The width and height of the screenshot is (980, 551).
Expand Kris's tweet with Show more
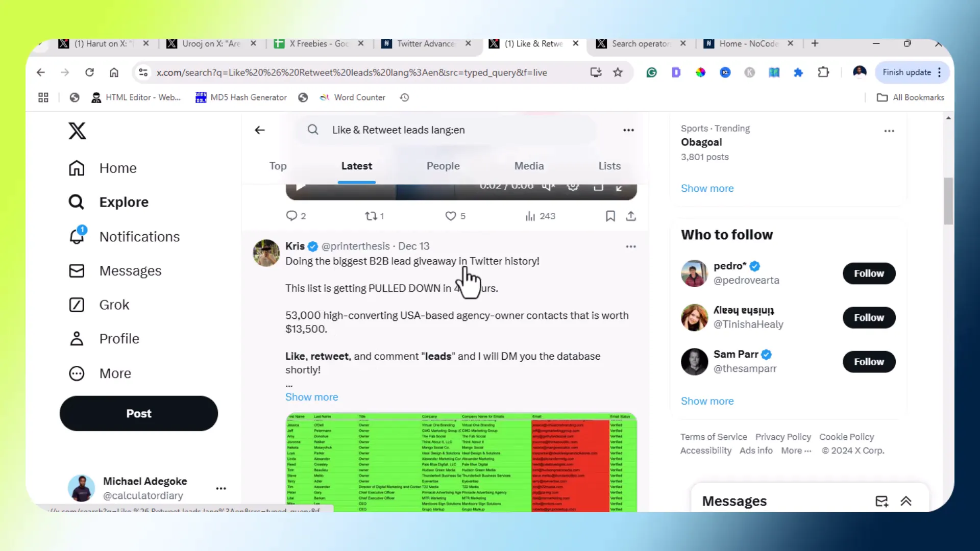pos(311,397)
